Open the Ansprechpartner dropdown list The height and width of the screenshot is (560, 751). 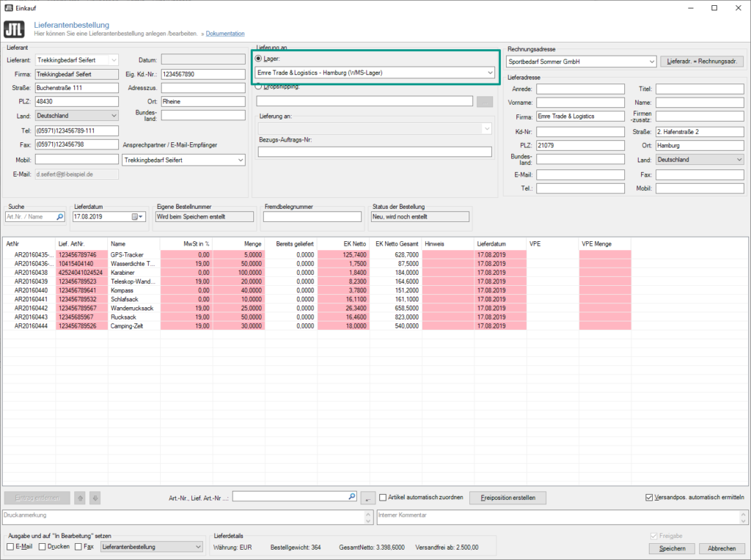tap(240, 160)
